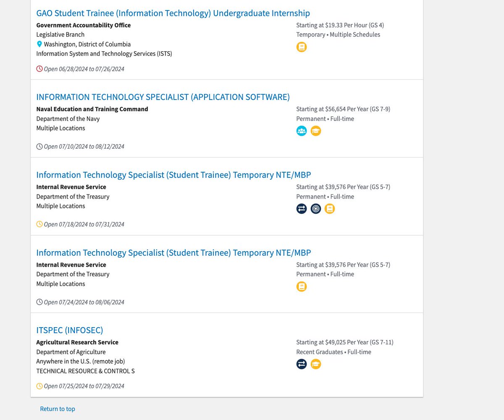Image resolution: width=504 pixels, height=420 pixels.
Task: Click Recent Graduates • Full-time text
Action: tap(334, 352)
